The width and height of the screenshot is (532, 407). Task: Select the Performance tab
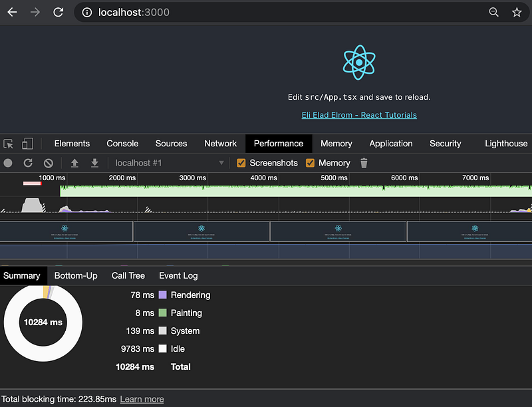click(279, 144)
